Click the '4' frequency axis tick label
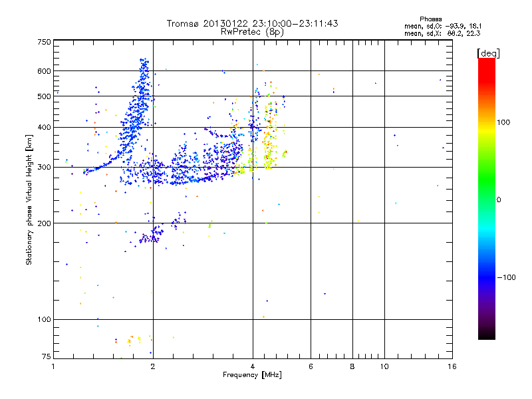The width and height of the screenshot is (532, 399). [x=253, y=366]
